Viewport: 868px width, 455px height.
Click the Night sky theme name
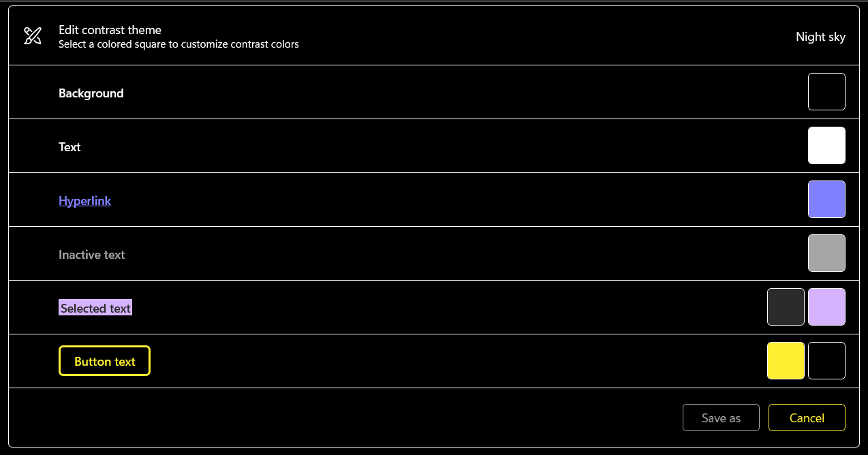[x=820, y=37]
